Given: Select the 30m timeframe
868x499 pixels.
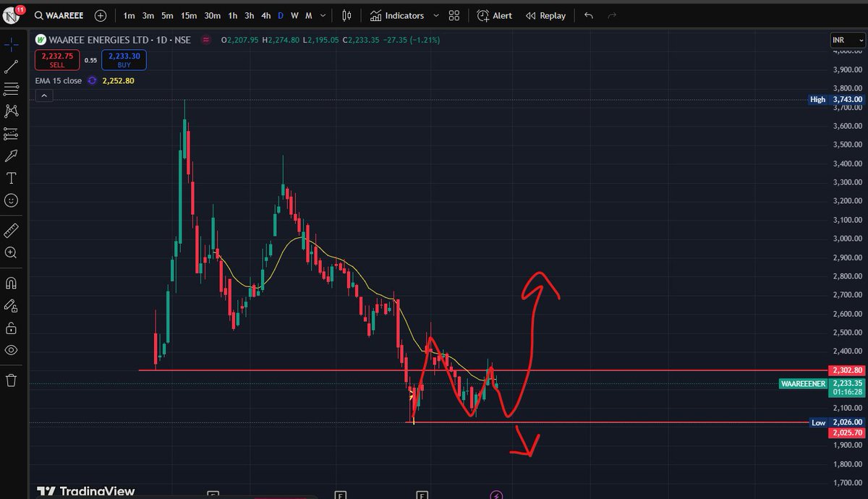Looking at the screenshot, I should [x=212, y=15].
